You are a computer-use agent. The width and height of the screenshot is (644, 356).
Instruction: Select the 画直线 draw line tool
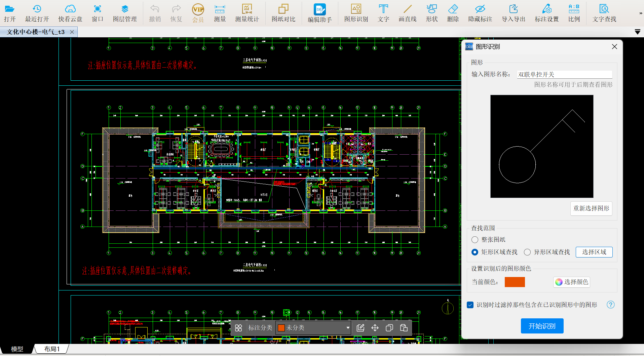pyautogui.click(x=407, y=13)
